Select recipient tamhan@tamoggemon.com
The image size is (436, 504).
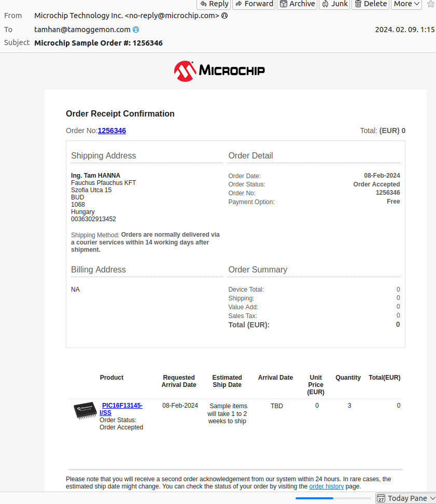(x=82, y=30)
